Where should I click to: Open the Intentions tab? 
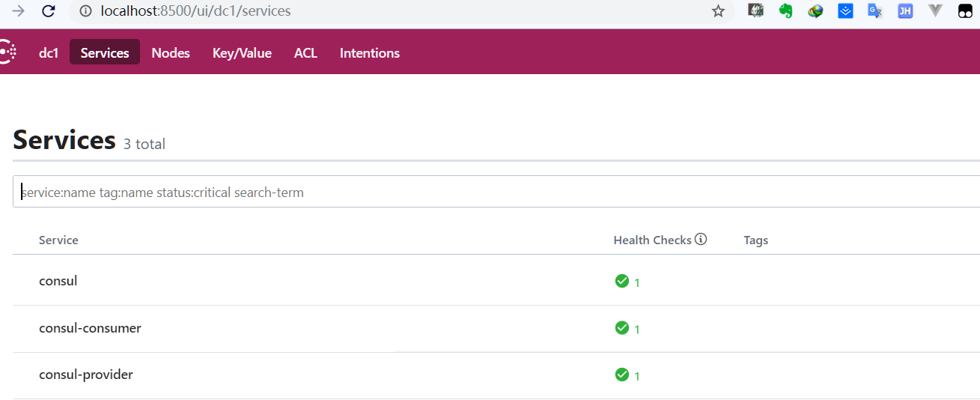coord(370,53)
